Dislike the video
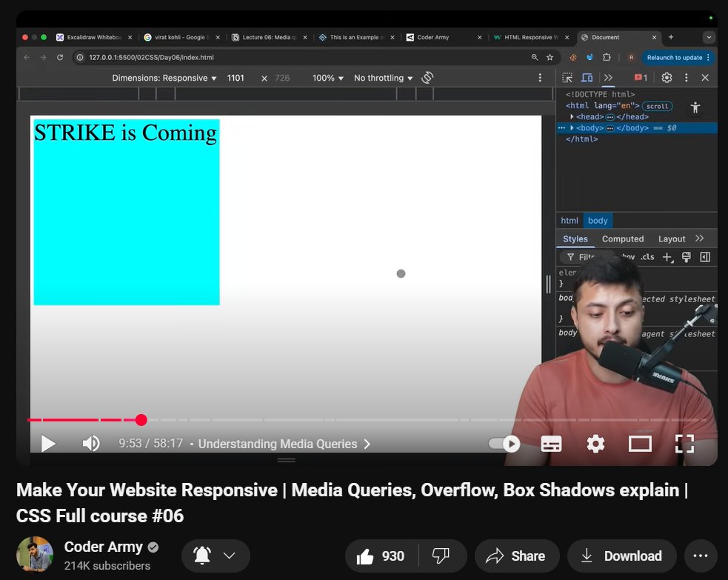 (441, 556)
